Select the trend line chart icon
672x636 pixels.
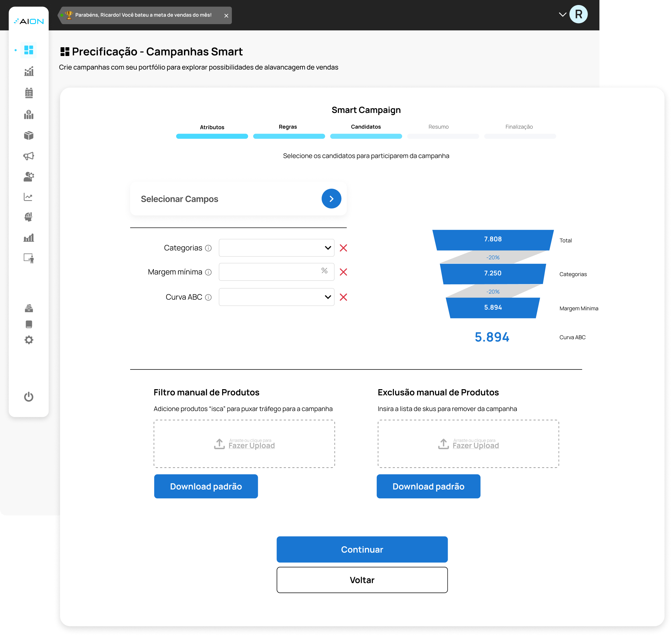click(x=29, y=196)
